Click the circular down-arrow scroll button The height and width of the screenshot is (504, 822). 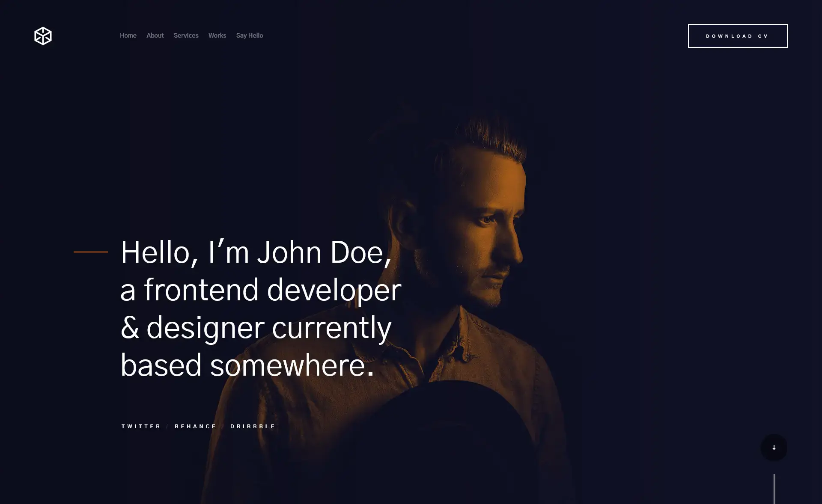click(x=774, y=447)
